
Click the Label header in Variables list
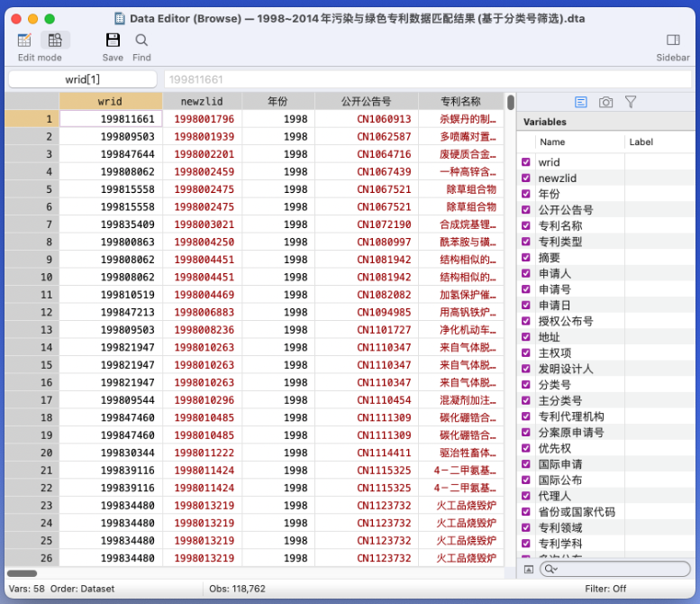coord(641,142)
